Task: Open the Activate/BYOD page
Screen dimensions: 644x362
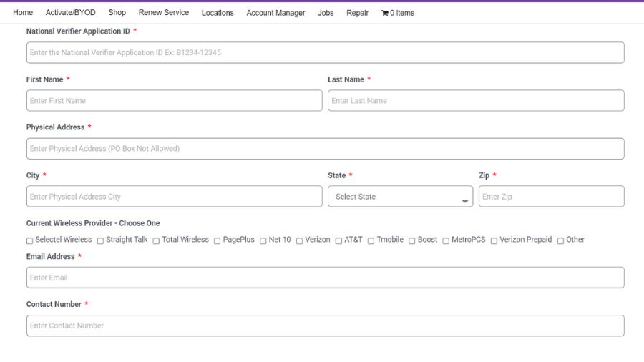Action: click(x=71, y=13)
